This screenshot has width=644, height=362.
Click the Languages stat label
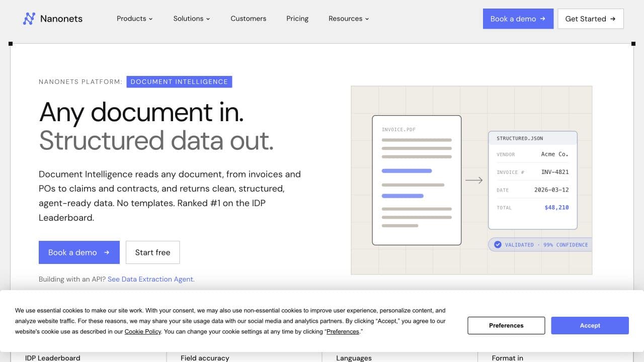(354, 358)
